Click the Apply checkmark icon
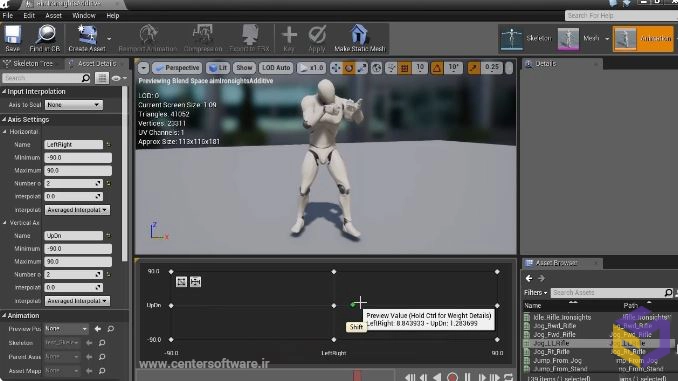This screenshot has width=678, height=381. pyautogui.click(x=317, y=35)
